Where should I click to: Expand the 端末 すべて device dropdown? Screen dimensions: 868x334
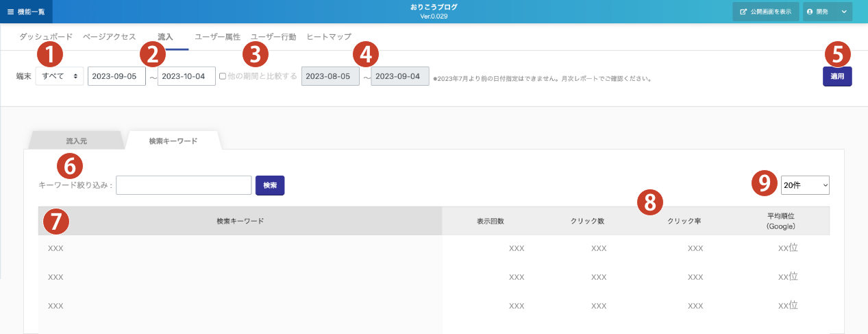[x=60, y=76]
